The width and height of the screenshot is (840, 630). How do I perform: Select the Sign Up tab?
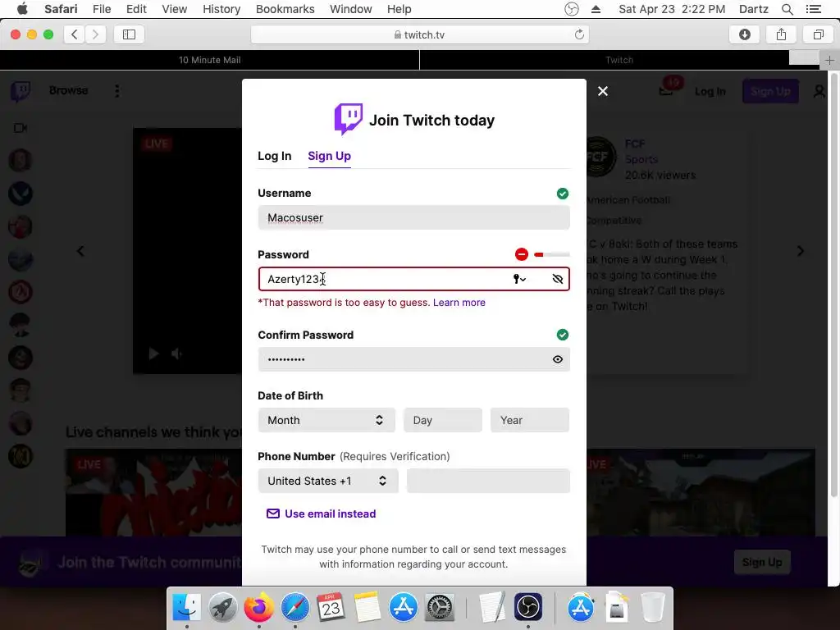[x=329, y=156]
